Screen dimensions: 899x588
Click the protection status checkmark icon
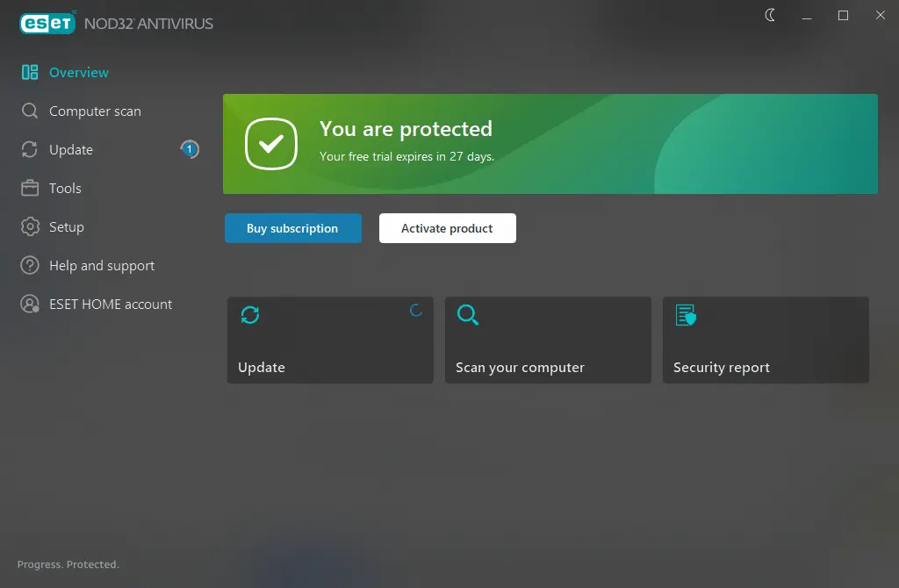(271, 144)
